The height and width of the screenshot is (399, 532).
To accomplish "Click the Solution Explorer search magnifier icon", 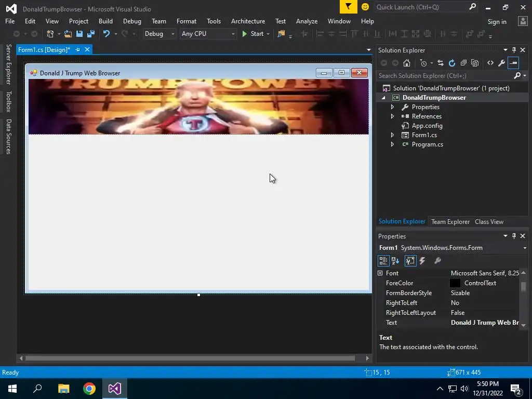I will 517,76.
